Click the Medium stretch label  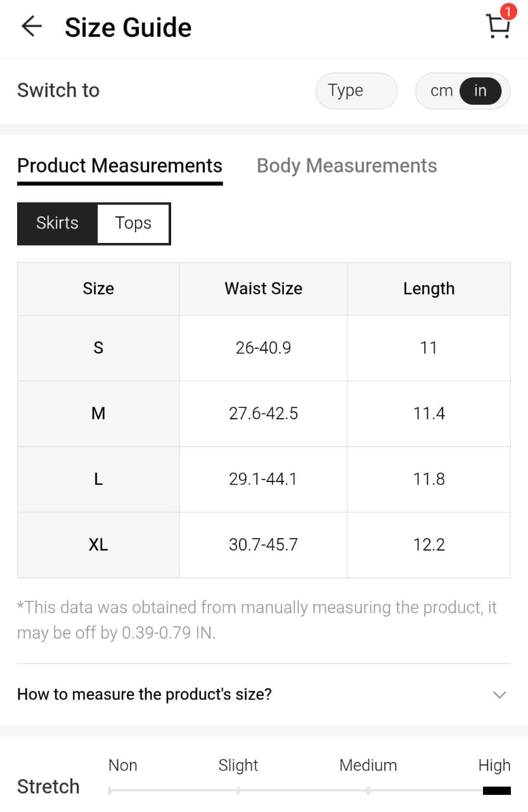[x=368, y=765]
